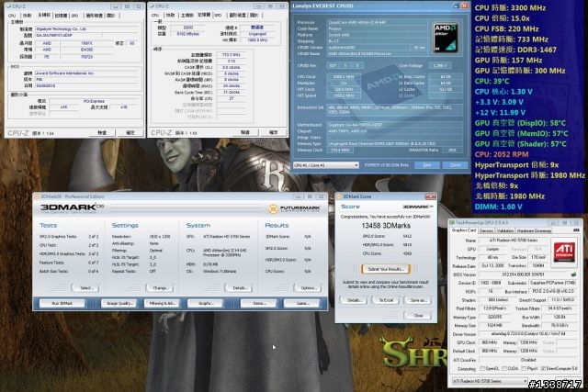Open the Hardware Giveaway tab in GPU-Z
The image size is (588, 392).
pyautogui.click(x=534, y=230)
